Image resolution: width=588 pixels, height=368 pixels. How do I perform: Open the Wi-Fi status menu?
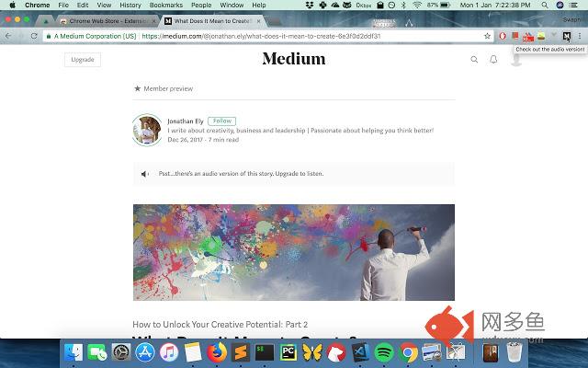(417, 5)
